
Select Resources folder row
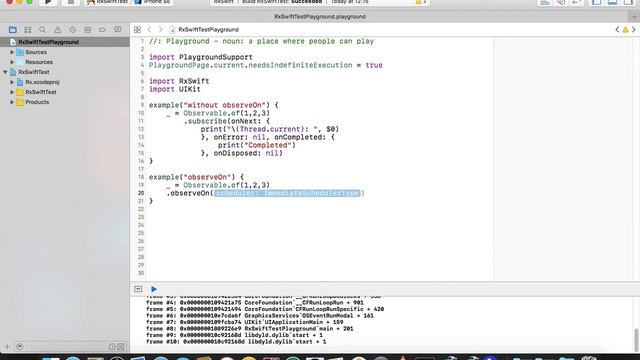[65, 62]
